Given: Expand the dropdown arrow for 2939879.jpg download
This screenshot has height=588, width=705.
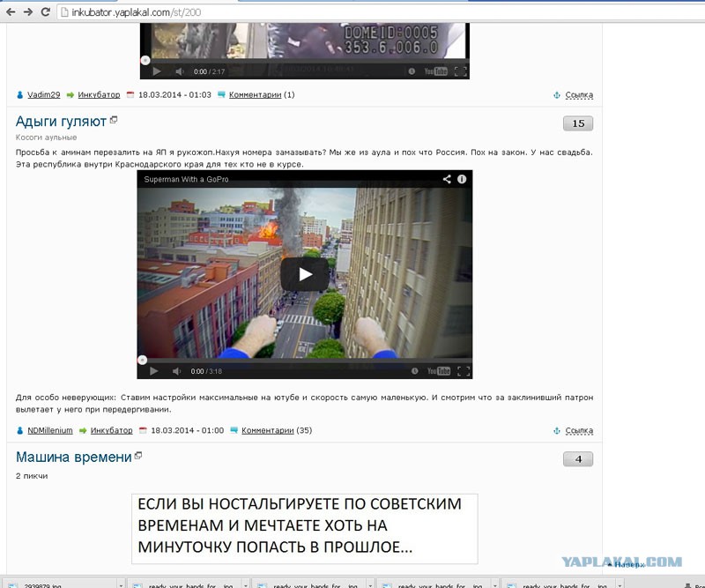Looking at the screenshot, I should pos(121,585).
